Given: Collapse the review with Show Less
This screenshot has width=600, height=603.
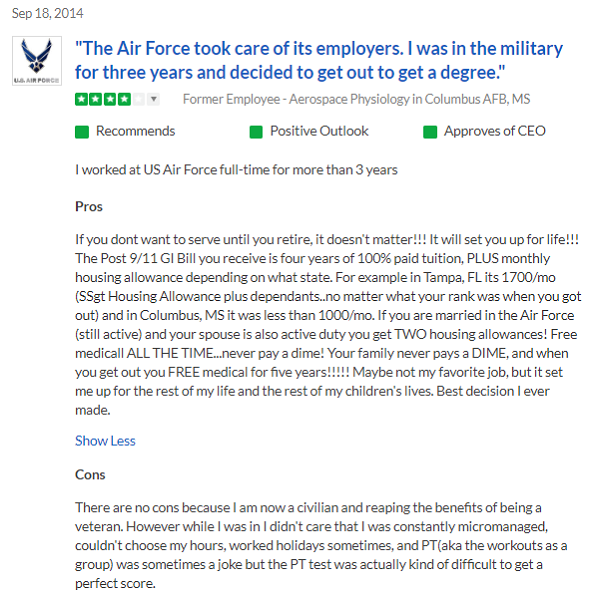Looking at the screenshot, I should pos(105,441).
